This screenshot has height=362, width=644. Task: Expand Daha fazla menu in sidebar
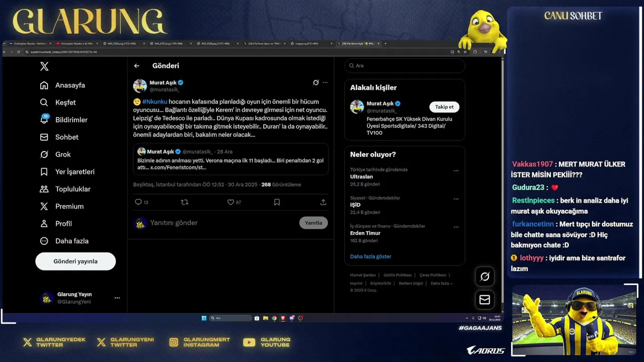coord(64,241)
